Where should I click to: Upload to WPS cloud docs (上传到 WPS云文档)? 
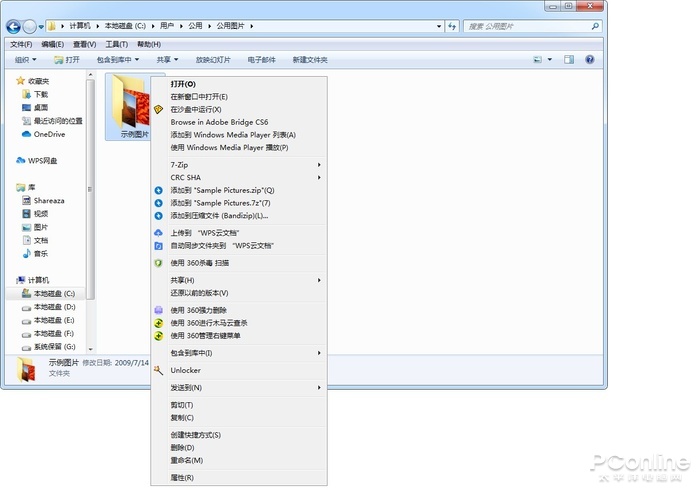204,232
